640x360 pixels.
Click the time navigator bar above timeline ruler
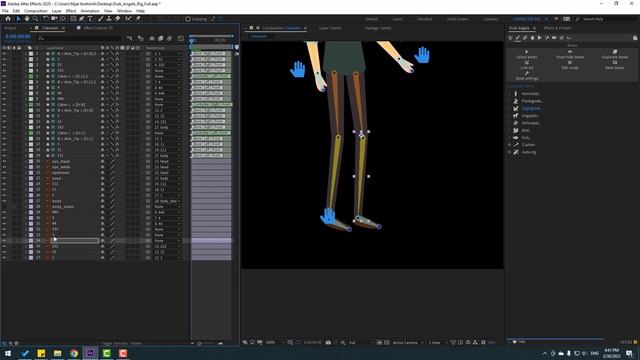(x=211, y=36)
